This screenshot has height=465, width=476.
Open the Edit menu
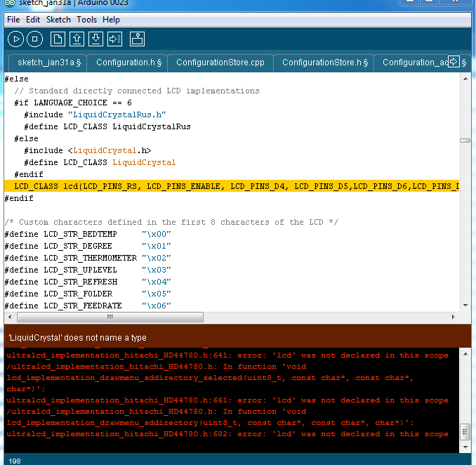pyautogui.click(x=33, y=20)
